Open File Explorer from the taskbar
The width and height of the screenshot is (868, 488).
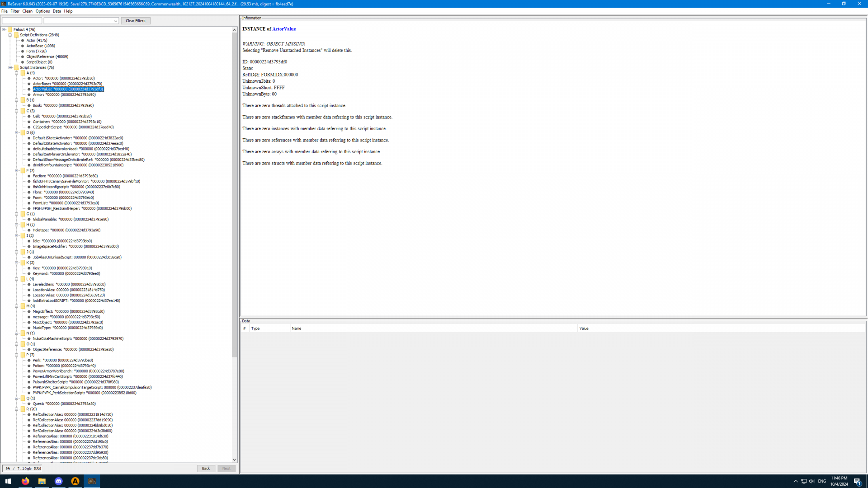(x=42, y=481)
